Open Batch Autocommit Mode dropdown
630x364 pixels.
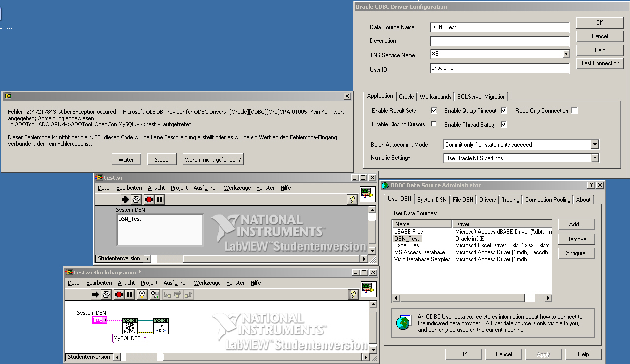tap(595, 145)
